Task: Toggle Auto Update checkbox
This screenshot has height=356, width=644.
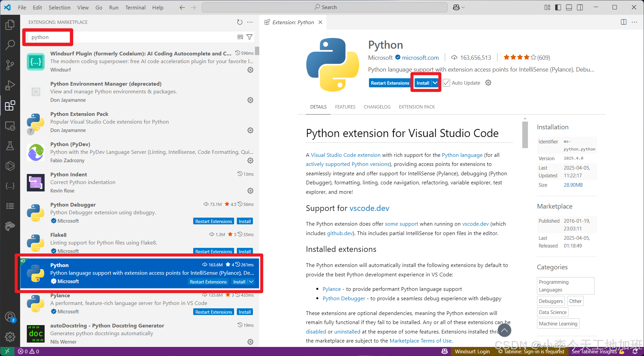Action: point(446,83)
